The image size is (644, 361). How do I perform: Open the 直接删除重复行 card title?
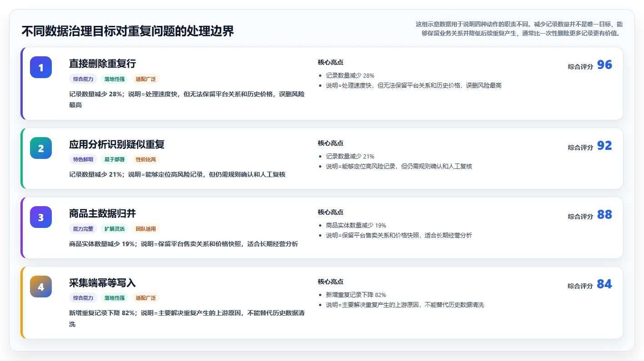102,64
